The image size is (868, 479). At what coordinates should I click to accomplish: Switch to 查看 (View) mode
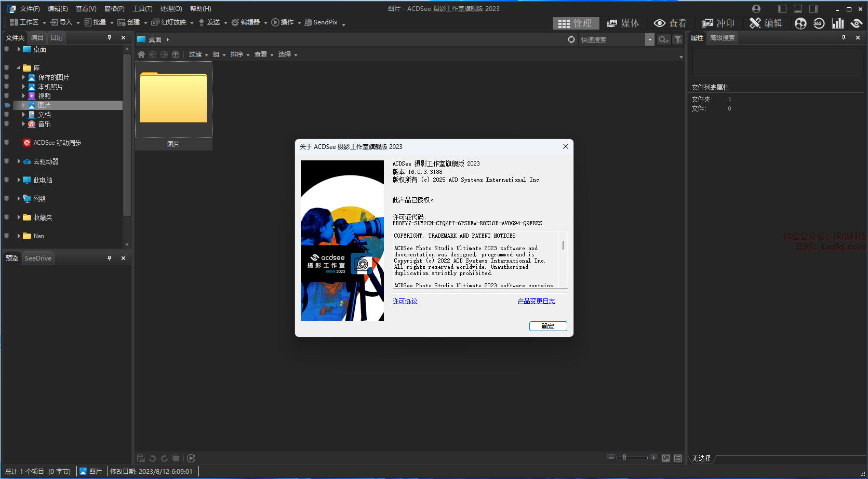pos(670,23)
